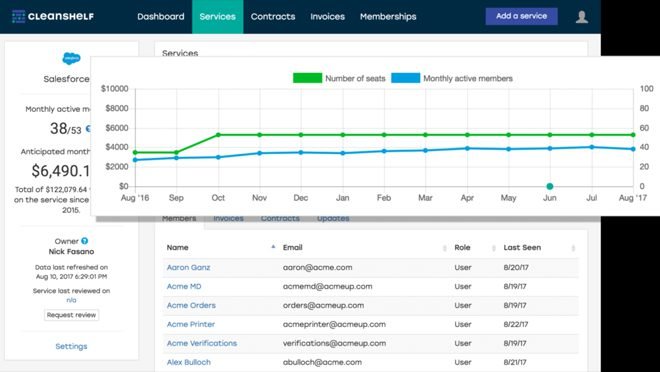Switch to the Invoices tab below chart
Viewport: 660px width, 372px height.
228,219
